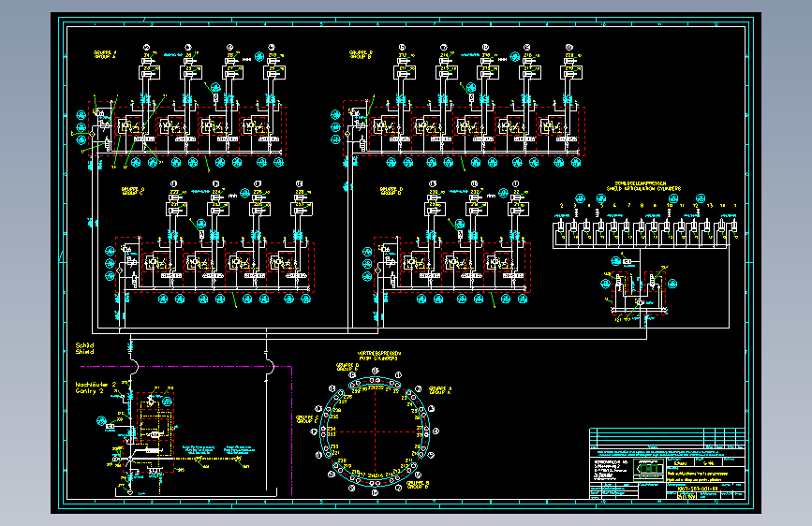Click the Group B label at top center

click(x=361, y=54)
